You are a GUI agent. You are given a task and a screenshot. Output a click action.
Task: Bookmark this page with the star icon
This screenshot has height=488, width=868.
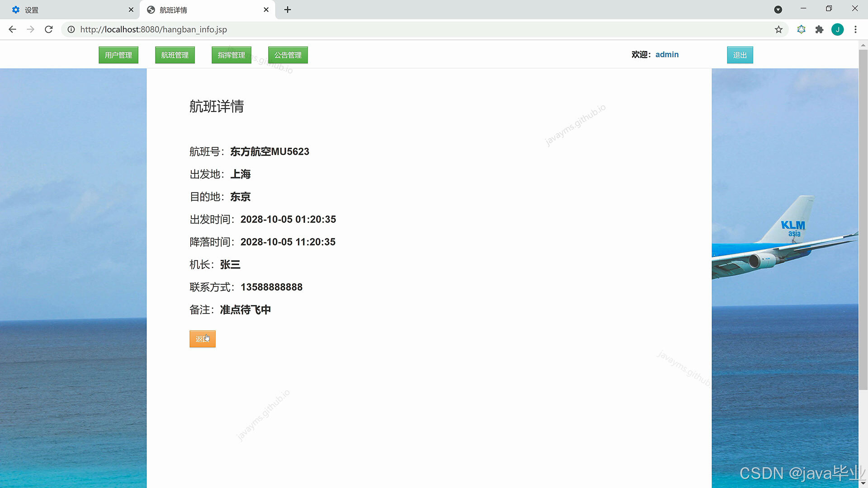[778, 29]
